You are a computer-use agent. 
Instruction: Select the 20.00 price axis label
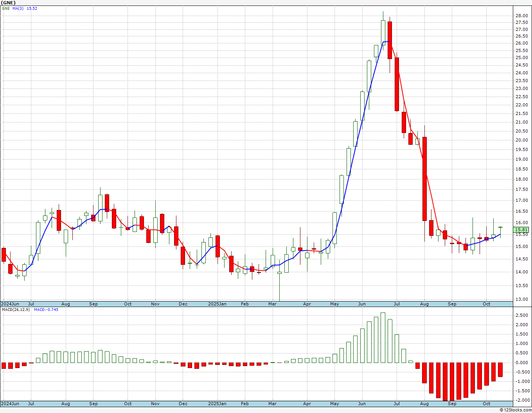pos(521,140)
